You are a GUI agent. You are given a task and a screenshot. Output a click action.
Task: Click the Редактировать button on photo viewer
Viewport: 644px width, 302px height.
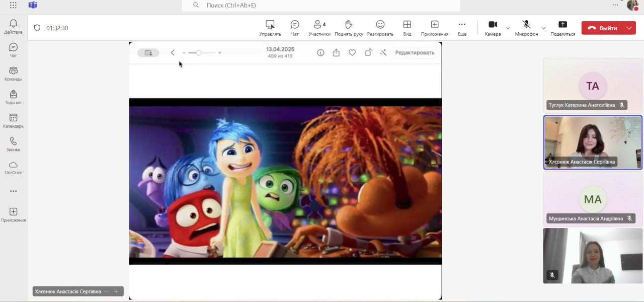[414, 52]
